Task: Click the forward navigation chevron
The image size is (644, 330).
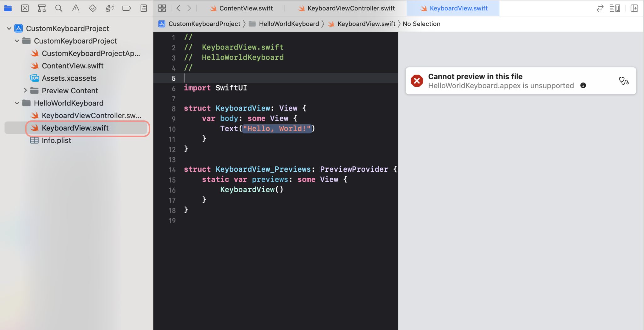Action: (x=189, y=8)
